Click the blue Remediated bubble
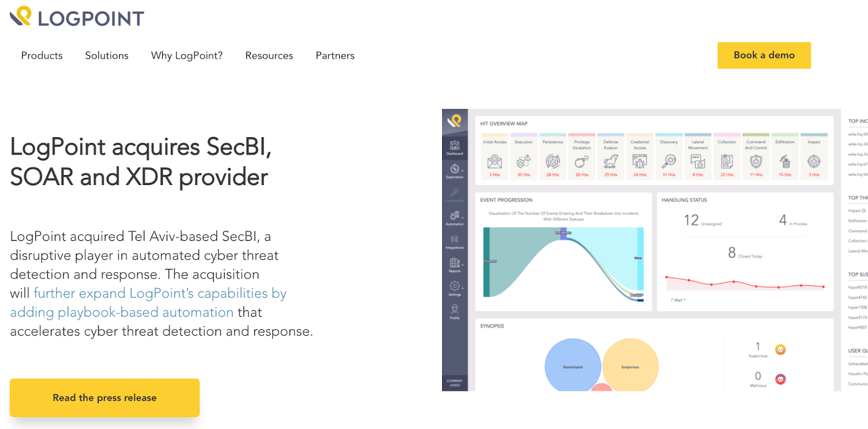This screenshot has height=429, width=868. (573, 365)
